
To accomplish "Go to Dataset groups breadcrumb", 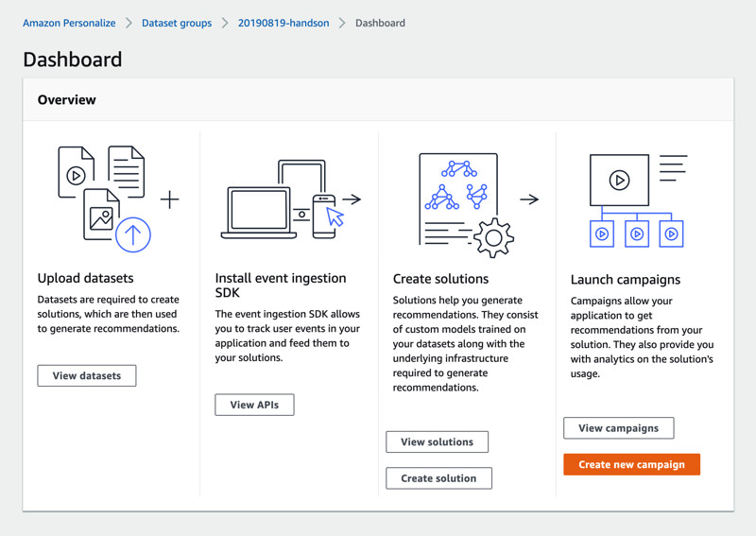I will coord(177,23).
